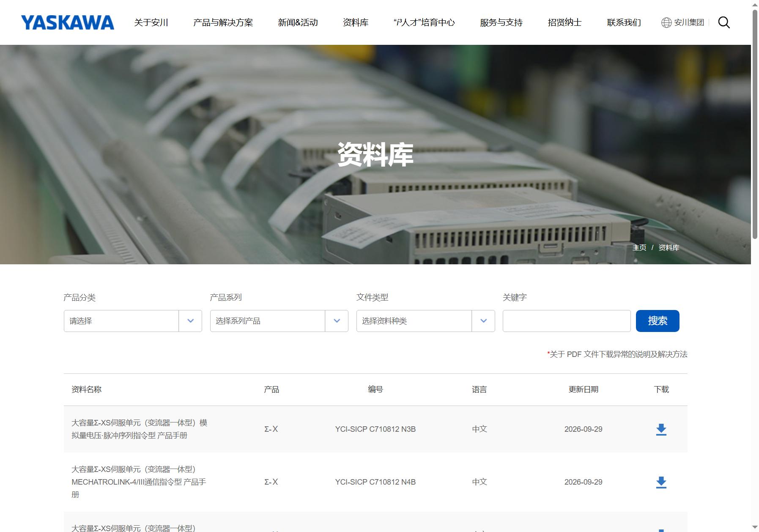Expand the 产品分类 dropdown

133,321
